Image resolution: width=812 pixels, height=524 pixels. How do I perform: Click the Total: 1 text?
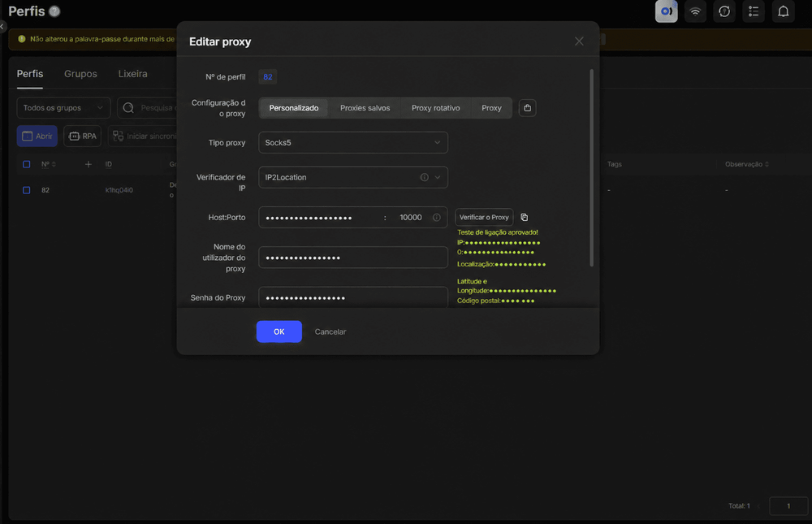[739, 506]
